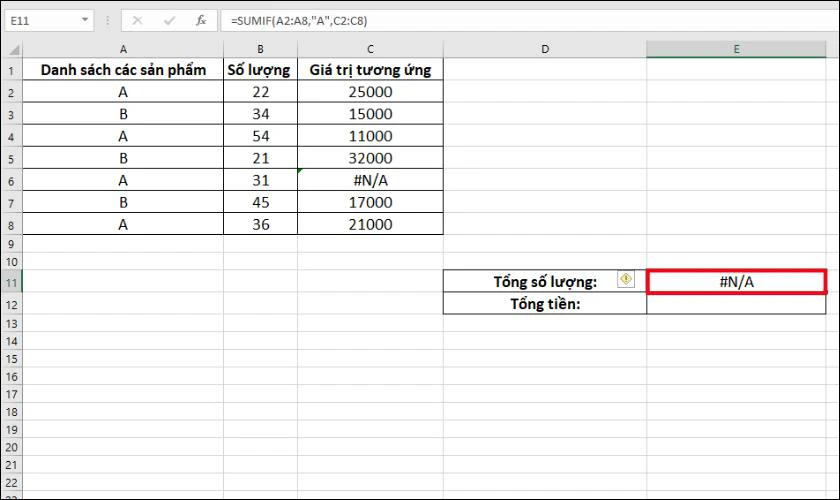Click the cell containing 25000
Screen dimensions: 840x500
pos(370,92)
